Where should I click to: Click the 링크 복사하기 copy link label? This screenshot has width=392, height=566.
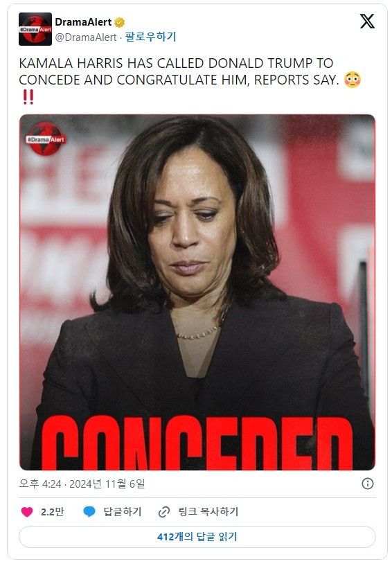tap(208, 512)
